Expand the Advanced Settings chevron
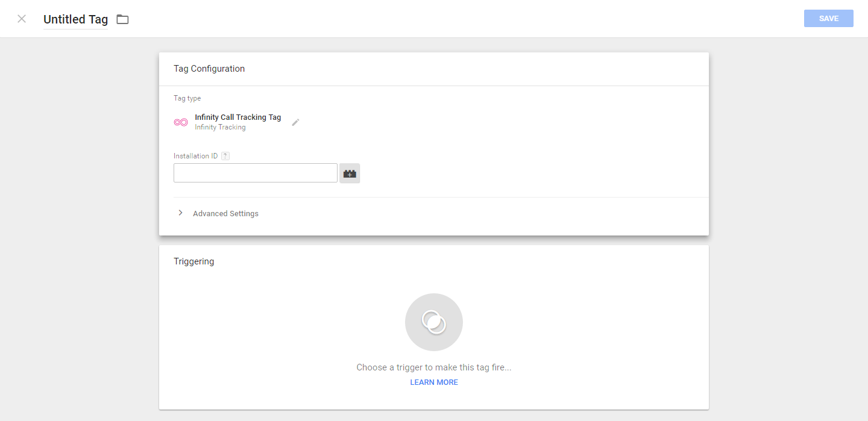Image resolution: width=868 pixels, height=421 pixels. [180, 213]
